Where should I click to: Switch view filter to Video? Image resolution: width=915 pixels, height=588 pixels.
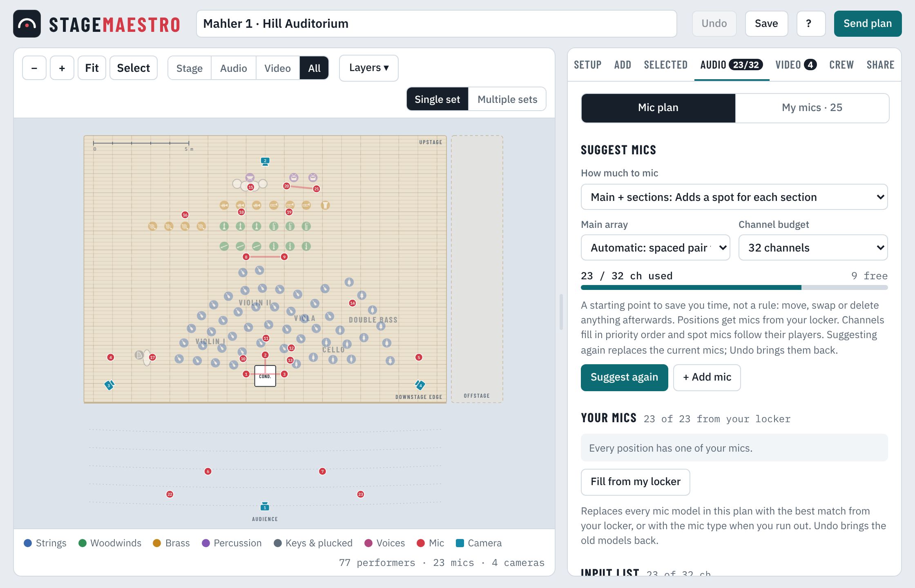[x=278, y=68]
